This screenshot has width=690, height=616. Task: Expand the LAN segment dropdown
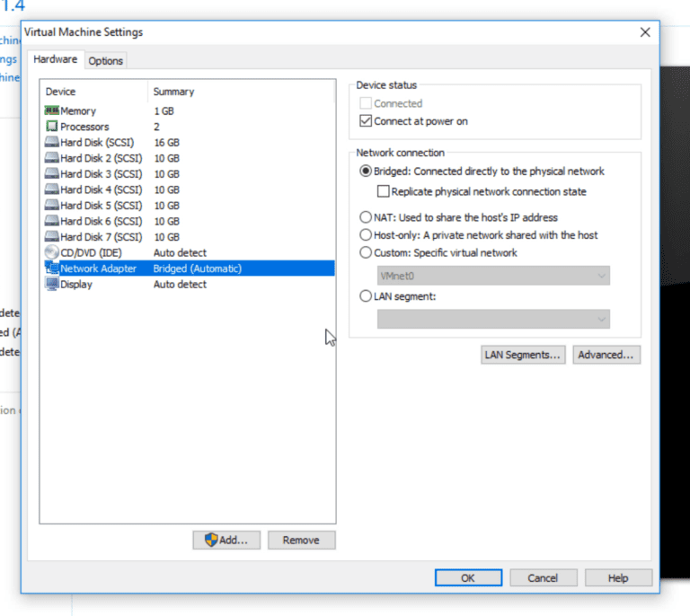click(492, 319)
